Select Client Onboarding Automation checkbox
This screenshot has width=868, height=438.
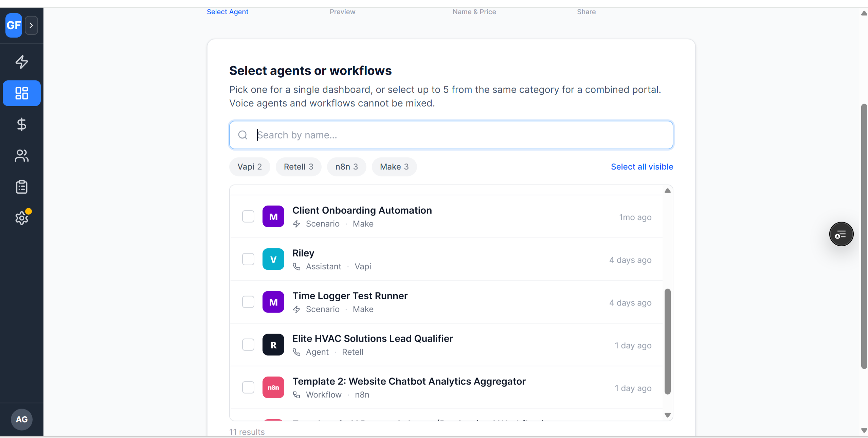[248, 216]
